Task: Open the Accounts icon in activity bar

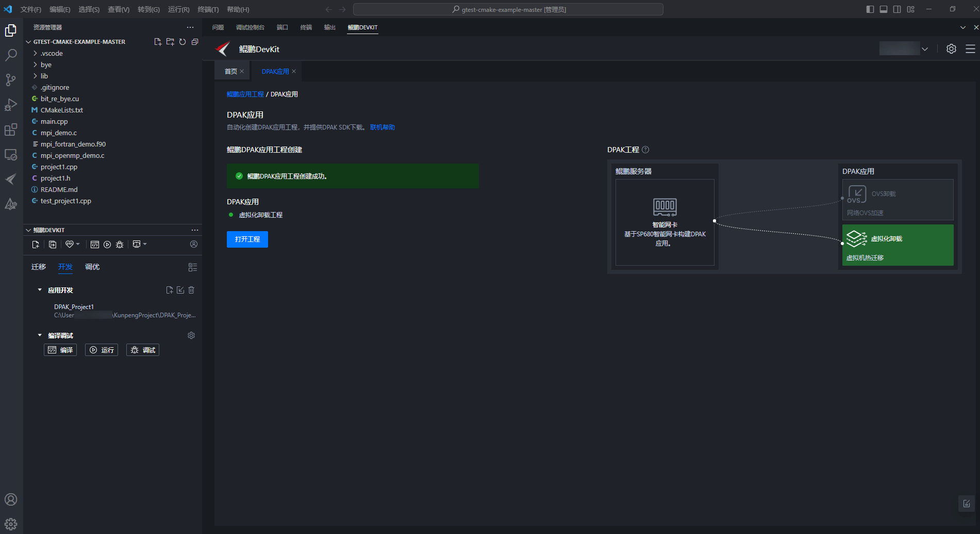Action: (11, 499)
